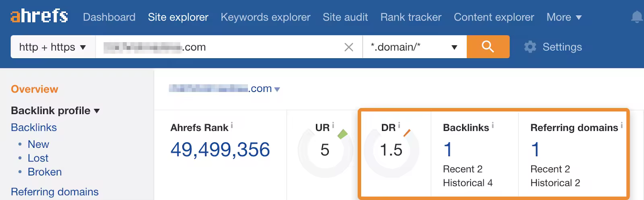Screen dimensions: 644x200
Task: Click the Ahrefs Rank info icon
Action: (232, 126)
